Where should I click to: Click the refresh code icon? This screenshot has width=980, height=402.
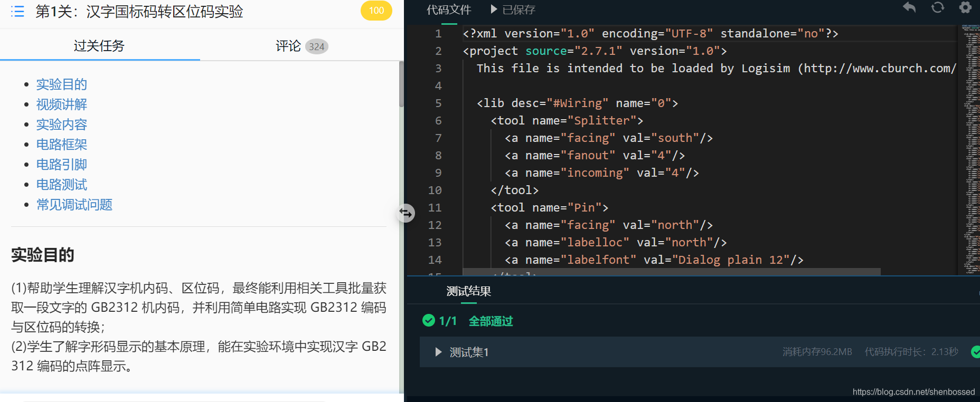tap(938, 7)
